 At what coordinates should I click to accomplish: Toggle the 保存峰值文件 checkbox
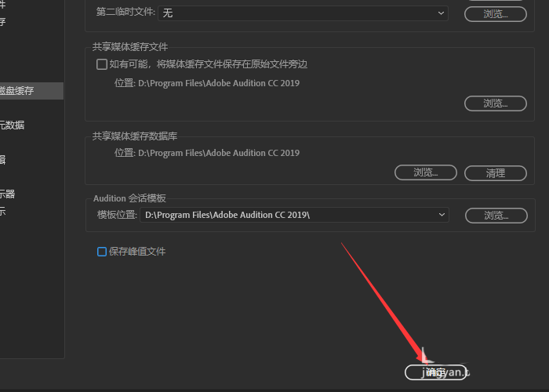pos(102,252)
